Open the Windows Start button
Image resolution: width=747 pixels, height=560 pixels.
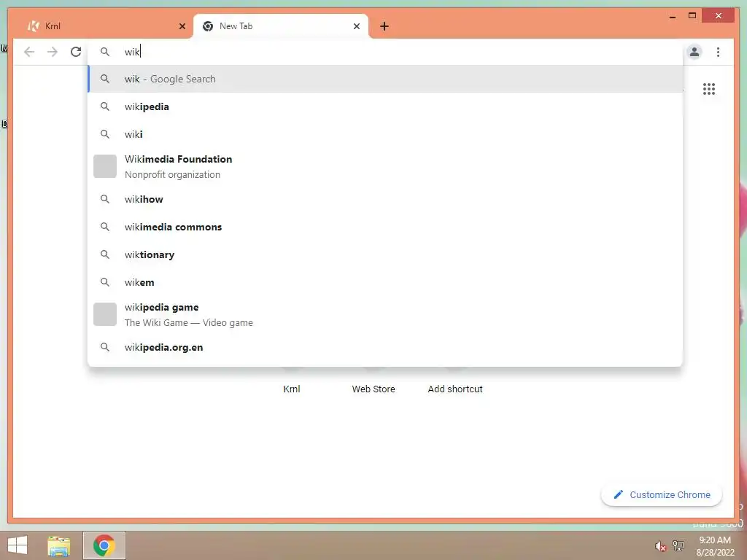pos(18,545)
